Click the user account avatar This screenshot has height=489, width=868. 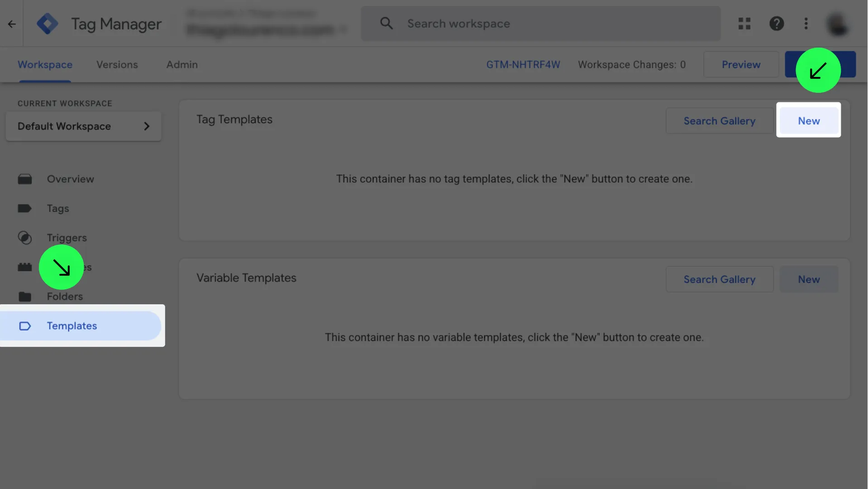coord(837,24)
